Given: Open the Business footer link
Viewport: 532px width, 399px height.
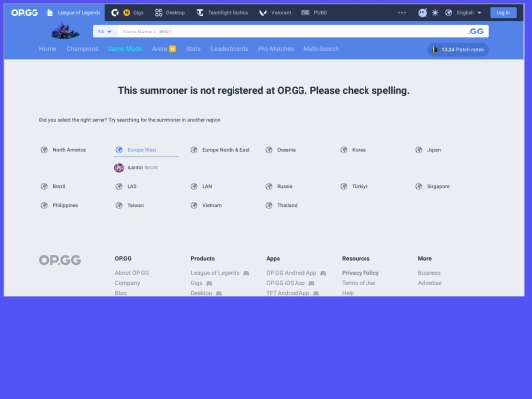Looking at the screenshot, I should 430,273.
